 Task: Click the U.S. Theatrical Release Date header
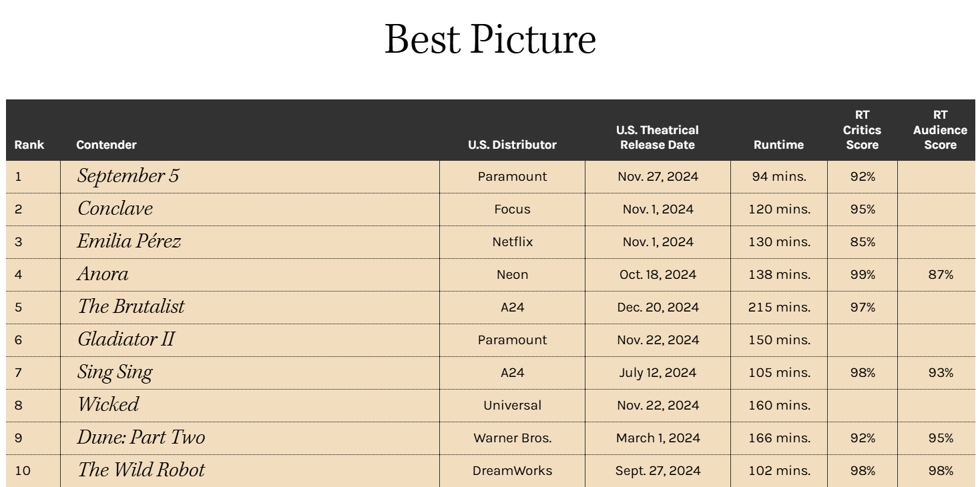click(x=658, y=137)
